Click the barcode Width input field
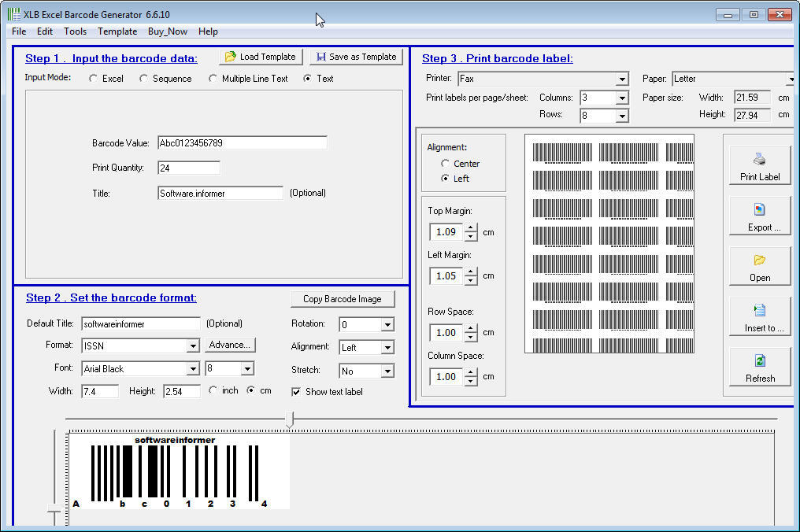Viewport: 800px width, 532px height. click(100, 391)
